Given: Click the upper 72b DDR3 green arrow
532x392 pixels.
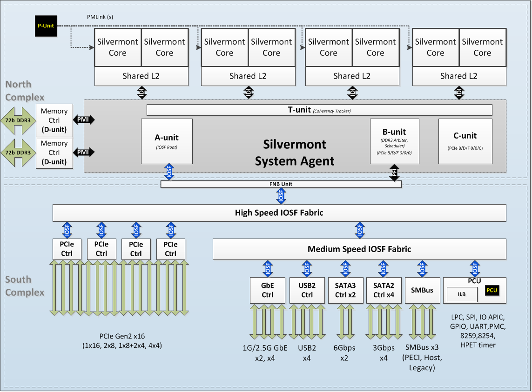Looking at the screenshot, I should coord(18,120).
